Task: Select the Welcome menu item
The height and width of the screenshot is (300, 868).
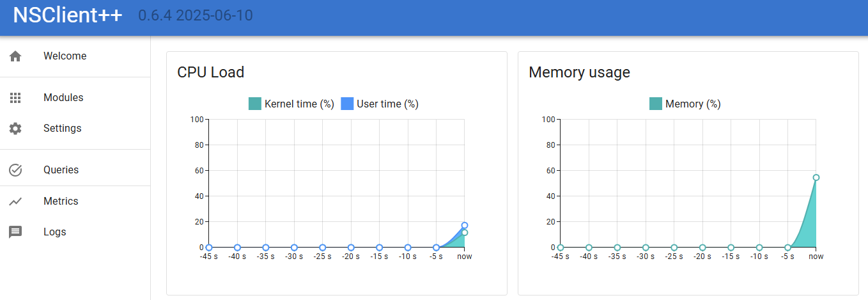Action: pyautogui.click(x=75, y=56)
